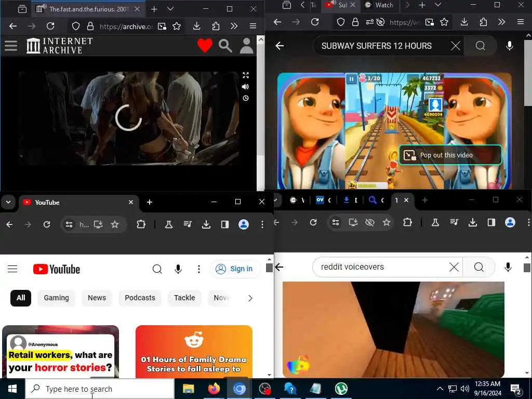List all tabs in Subway Surfers Firefox window
The width and height of the screenshot is (532, 399).
click(x=437, y=5)
